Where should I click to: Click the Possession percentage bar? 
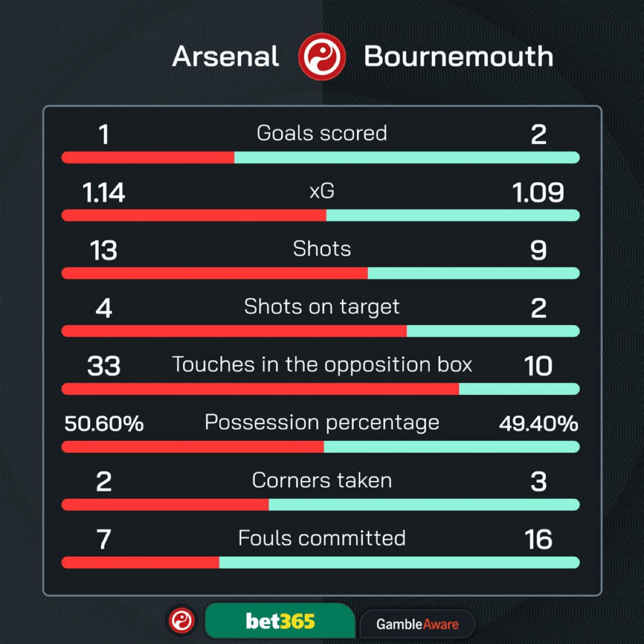pos(320,447)
